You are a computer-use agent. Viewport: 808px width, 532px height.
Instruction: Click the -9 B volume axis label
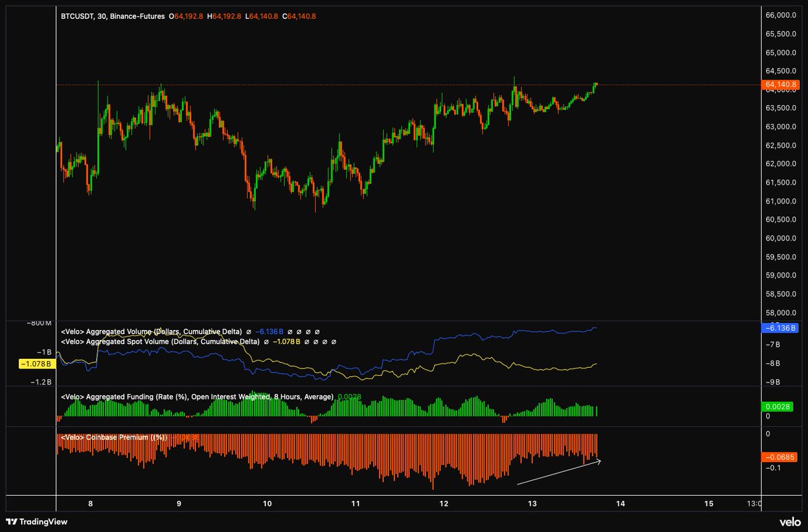(773, 383)
